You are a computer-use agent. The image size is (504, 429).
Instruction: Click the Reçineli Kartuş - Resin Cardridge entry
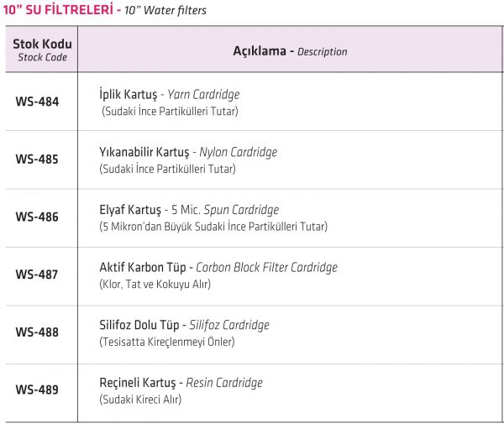pyautogui.click(x=181, y=383)
